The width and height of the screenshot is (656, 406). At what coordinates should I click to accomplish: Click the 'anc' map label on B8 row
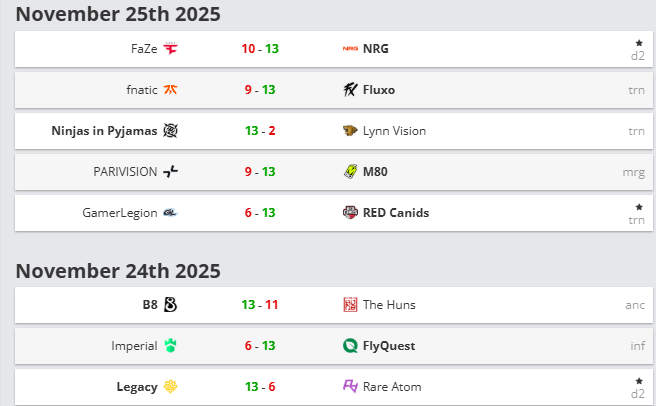(635, 305)
